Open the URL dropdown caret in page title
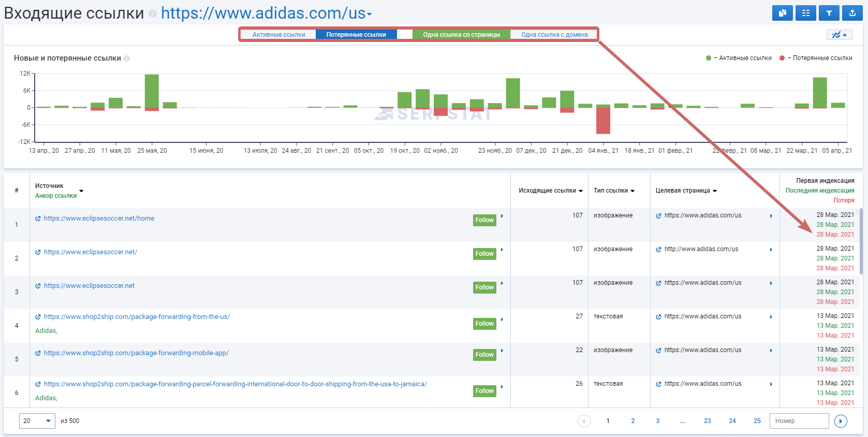 [x=370, y=14]
